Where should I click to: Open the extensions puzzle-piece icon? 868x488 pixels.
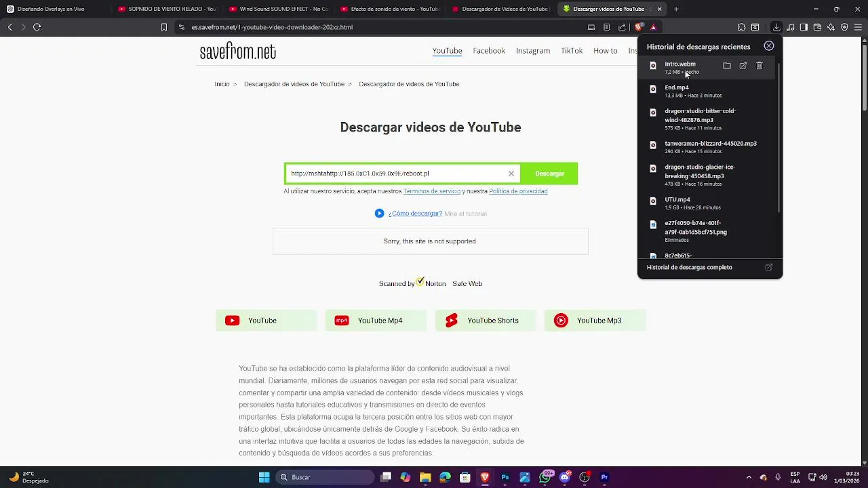(741, 27)
